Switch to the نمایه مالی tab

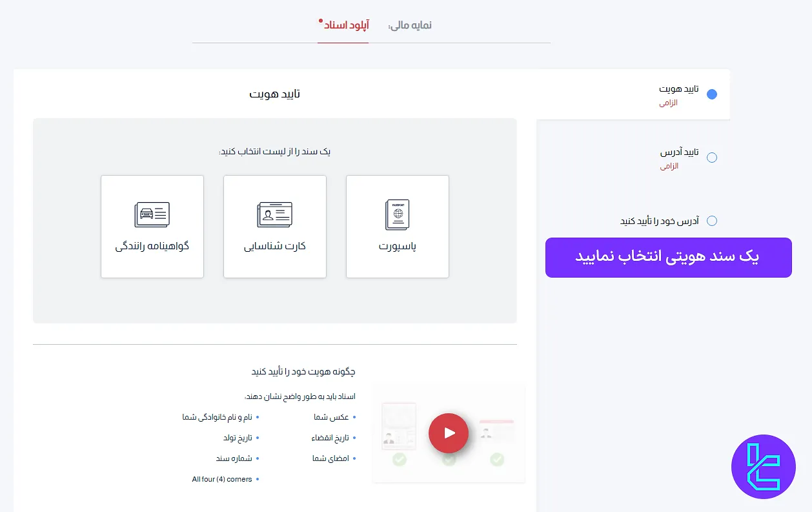[x=409, y=25]
